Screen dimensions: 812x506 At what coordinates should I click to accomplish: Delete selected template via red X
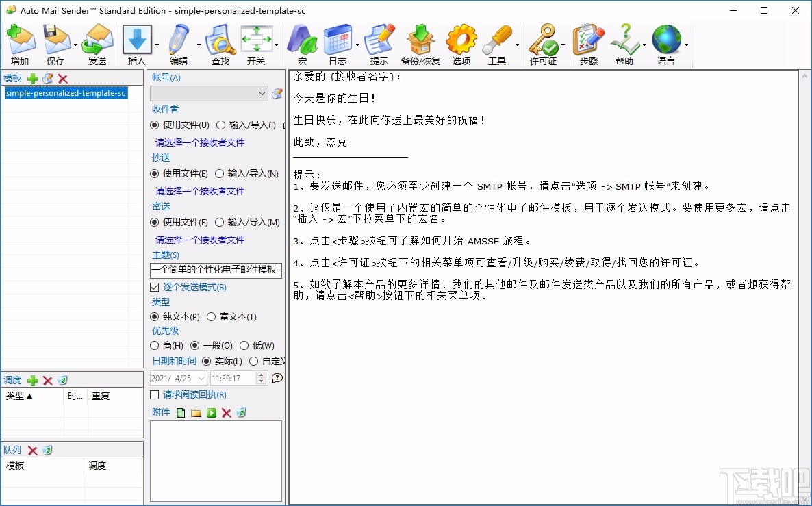(x=62, y=78)
